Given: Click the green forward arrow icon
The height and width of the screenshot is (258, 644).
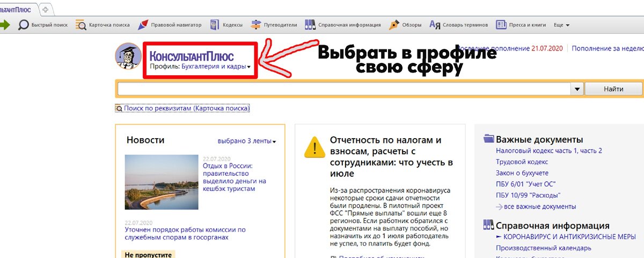Looking at the screenshot, I should tap(4, 25).
